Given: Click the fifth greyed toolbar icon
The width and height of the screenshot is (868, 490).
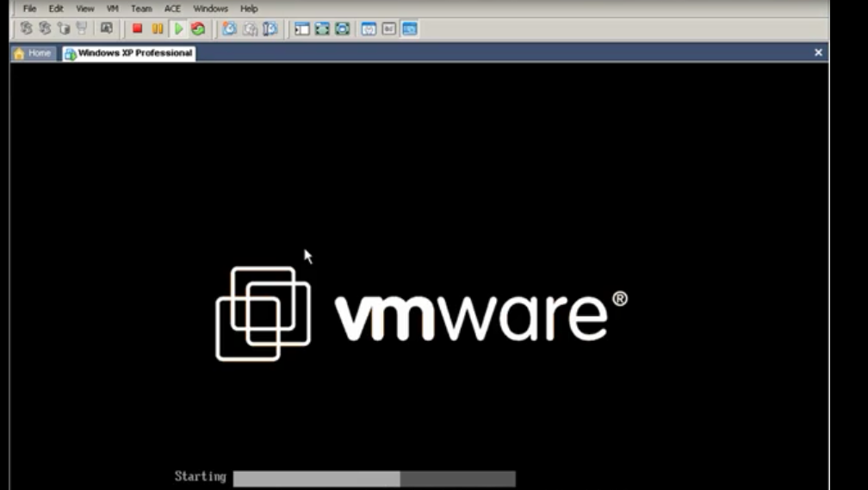Looking at the screenshot, I should [x=106, y=28].
